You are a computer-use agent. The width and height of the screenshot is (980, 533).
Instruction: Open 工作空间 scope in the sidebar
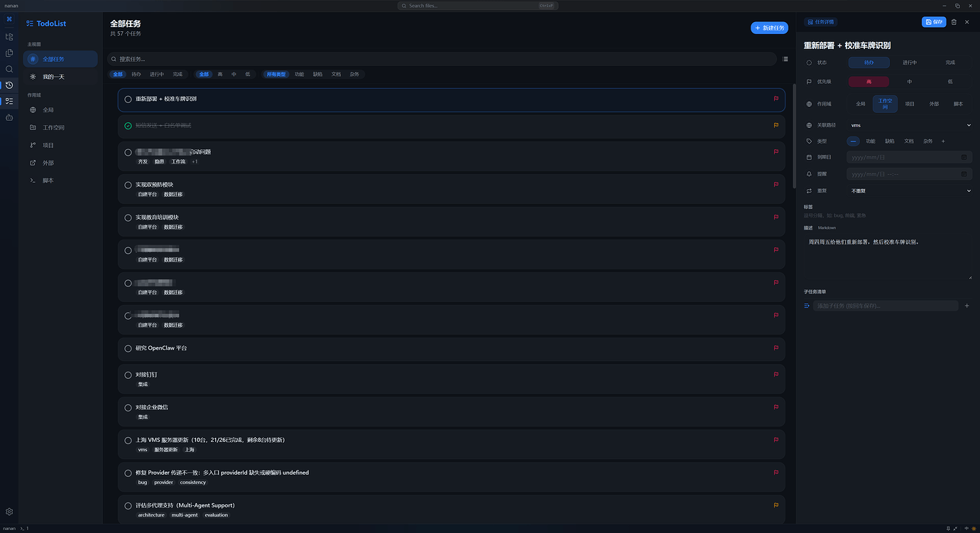(60, 128)
